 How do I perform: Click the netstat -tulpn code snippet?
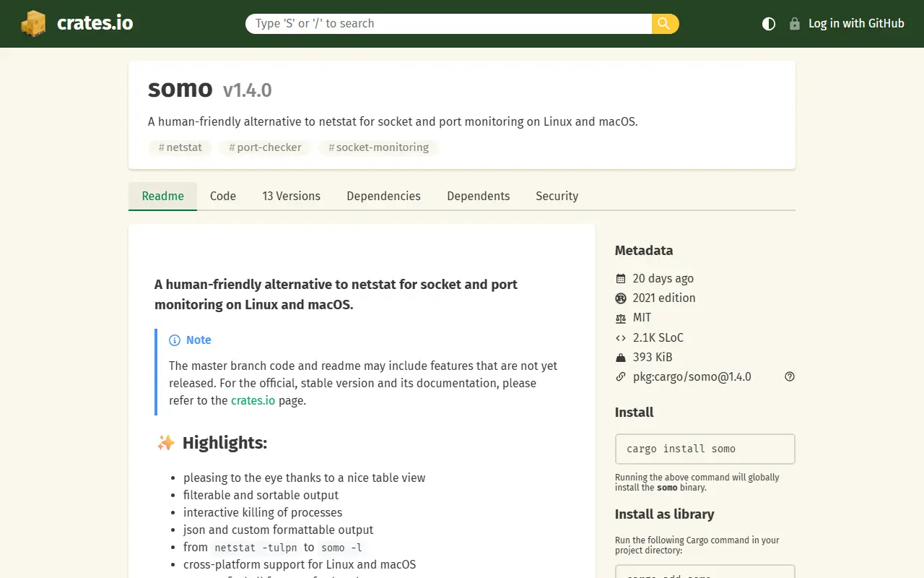[256, 548]
